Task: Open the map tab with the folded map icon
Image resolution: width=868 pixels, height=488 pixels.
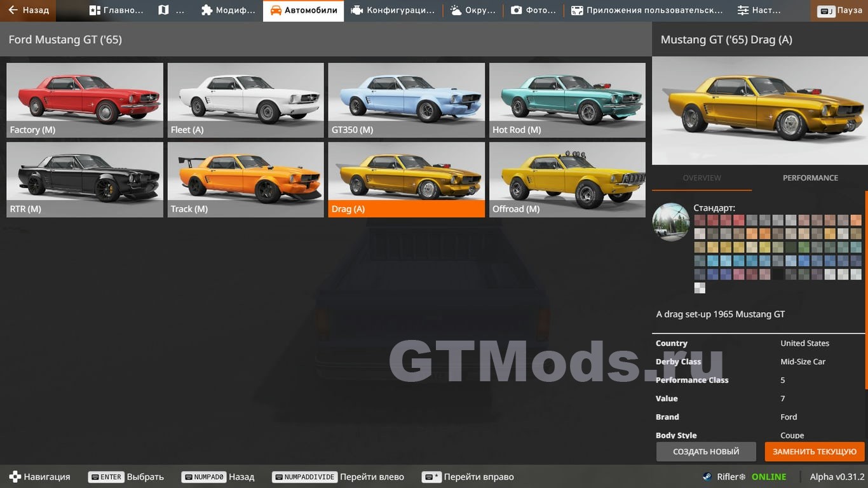Action: 172,10
